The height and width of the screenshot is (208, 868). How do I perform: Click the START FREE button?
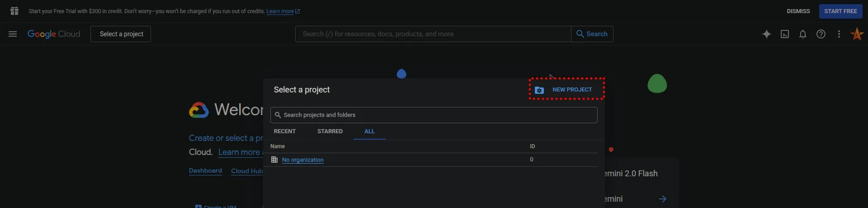[x=840, y=11]
